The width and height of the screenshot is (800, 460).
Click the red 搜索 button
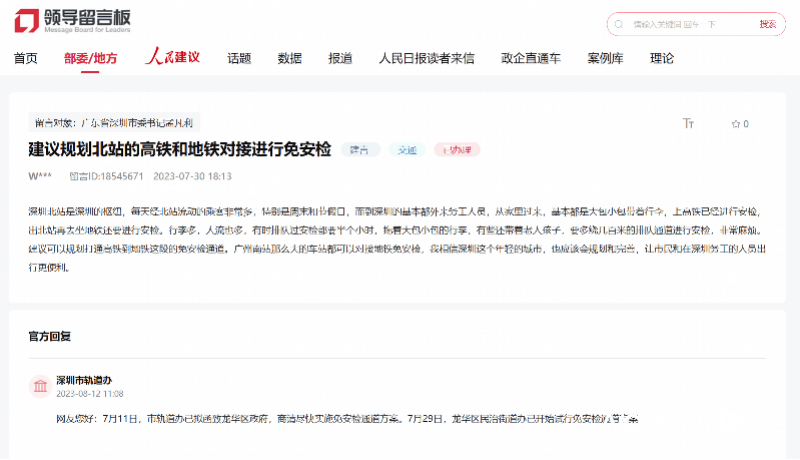(767, 24)
